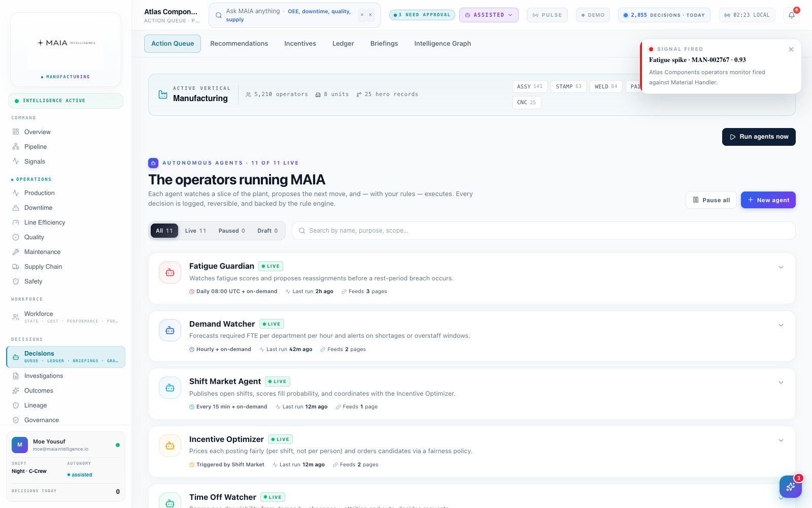Expand the Demand Watcher agent card
Screen dimensions: 812x508
781,325
